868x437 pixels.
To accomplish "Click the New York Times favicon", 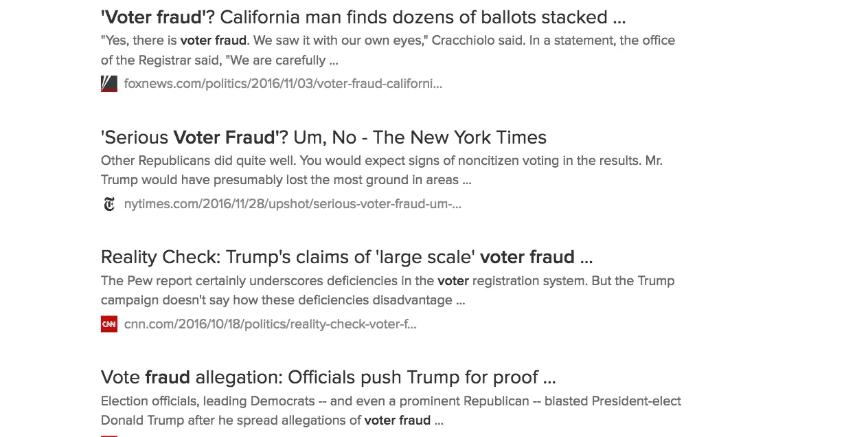I will [x=109, y=204].
